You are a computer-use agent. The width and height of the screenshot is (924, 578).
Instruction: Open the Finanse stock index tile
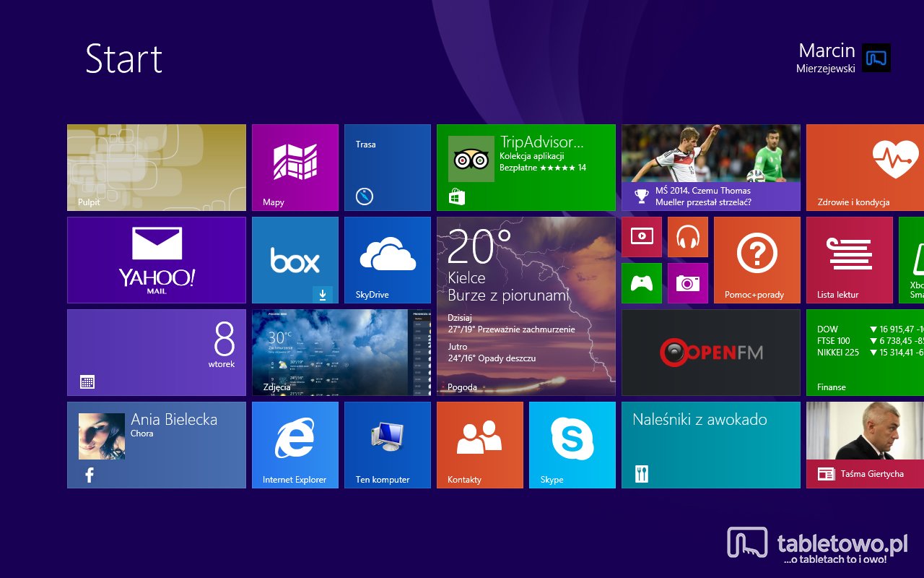[x=865, y=353]
